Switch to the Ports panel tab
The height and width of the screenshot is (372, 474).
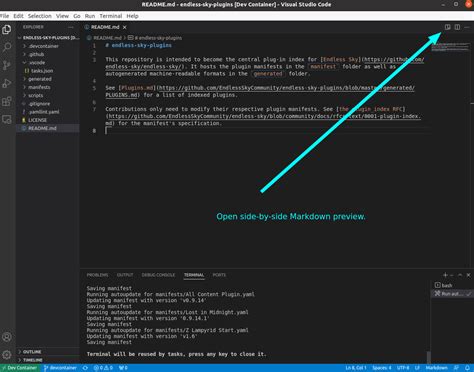(219, 275)
